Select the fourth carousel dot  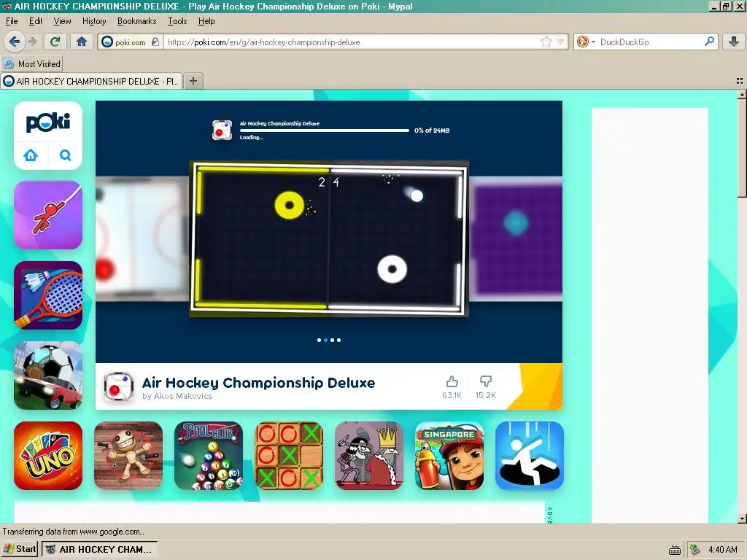tap(338, 340)
